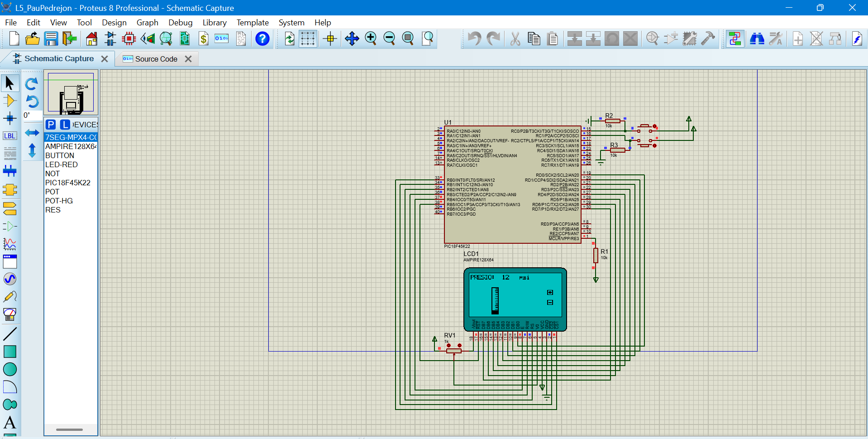868x439 pixels.
Task: Open a project with the folder icon
Action: coord(32,39)
